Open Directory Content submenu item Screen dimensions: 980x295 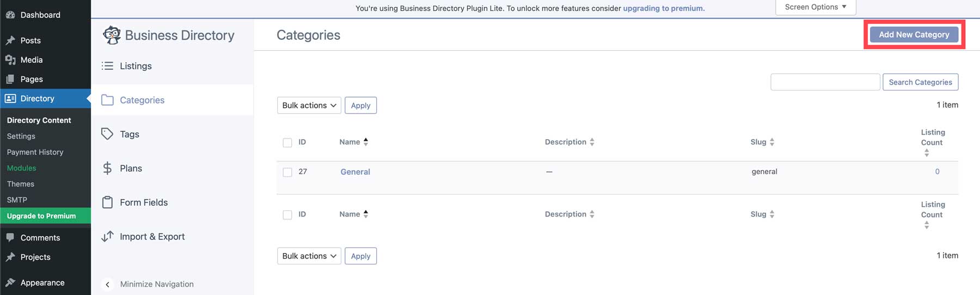[39, 121]
